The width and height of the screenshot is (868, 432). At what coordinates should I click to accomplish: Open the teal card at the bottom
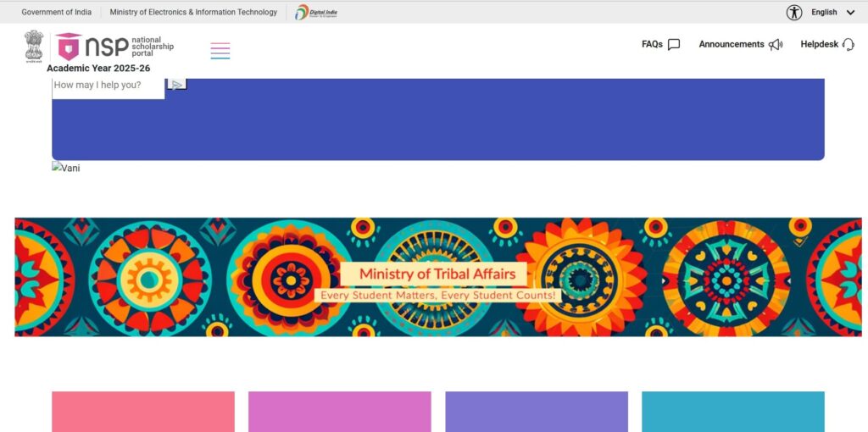[x=733, y=412]
